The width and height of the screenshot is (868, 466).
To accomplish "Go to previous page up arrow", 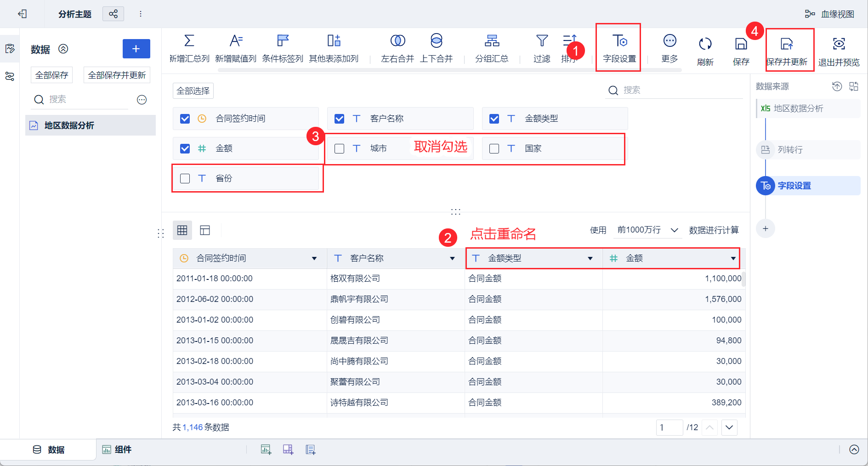I will tap(709, 427).
